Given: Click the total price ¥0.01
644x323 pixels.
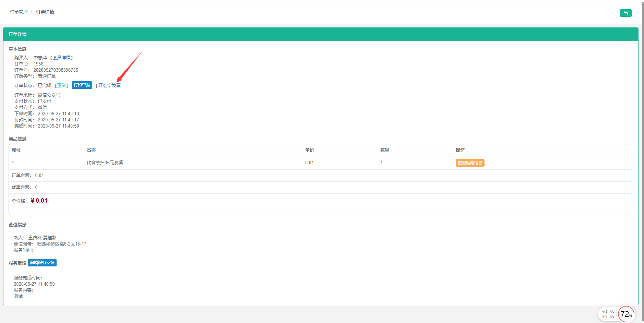Looking at the screenshot, I should click(x=39, y=201).
